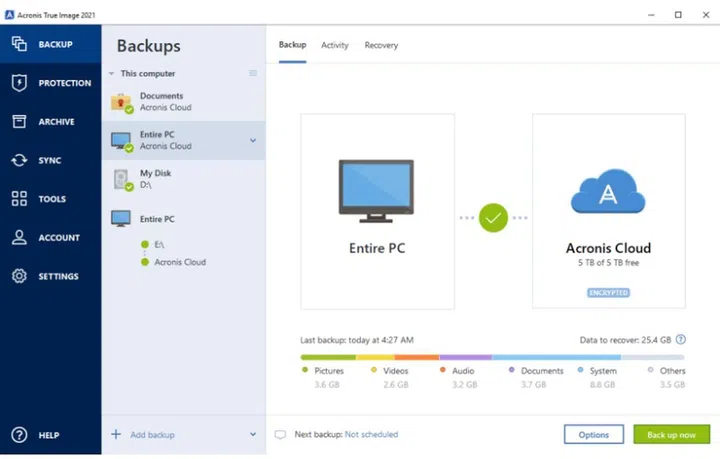Click the Back up now button
This screenshot has width=720, height=459.
(x=671, y=435)
